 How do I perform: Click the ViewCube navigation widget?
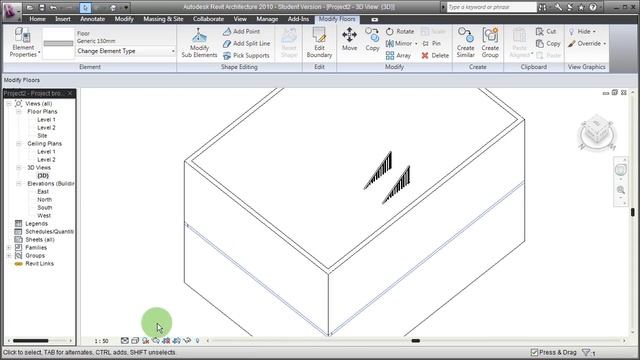click(x=597, y=133)
